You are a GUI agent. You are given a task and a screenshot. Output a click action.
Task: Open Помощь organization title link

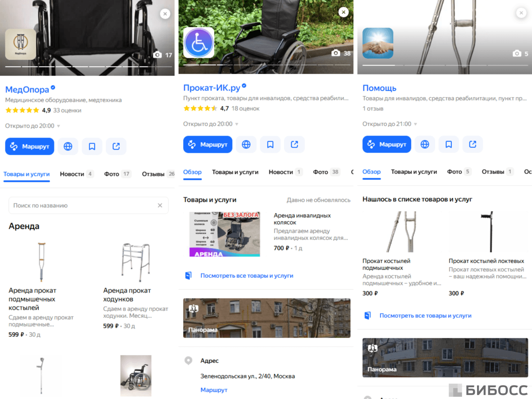[x=379, y=88]
